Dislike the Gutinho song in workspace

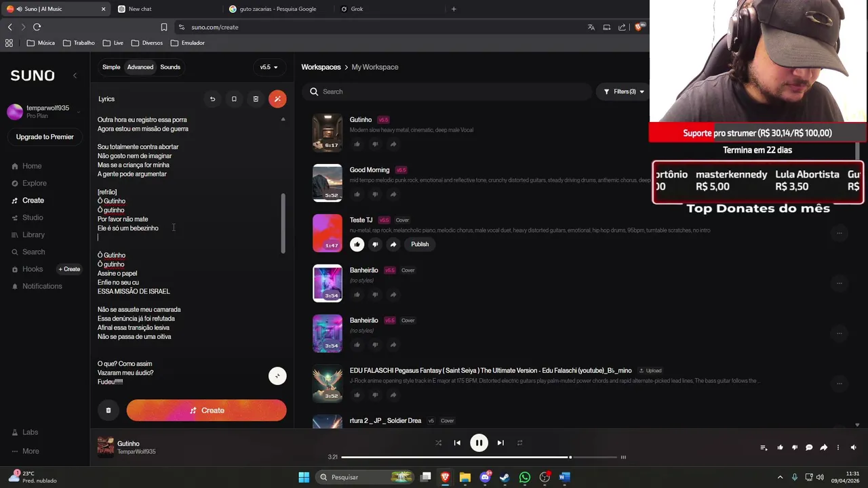[375, 144]
